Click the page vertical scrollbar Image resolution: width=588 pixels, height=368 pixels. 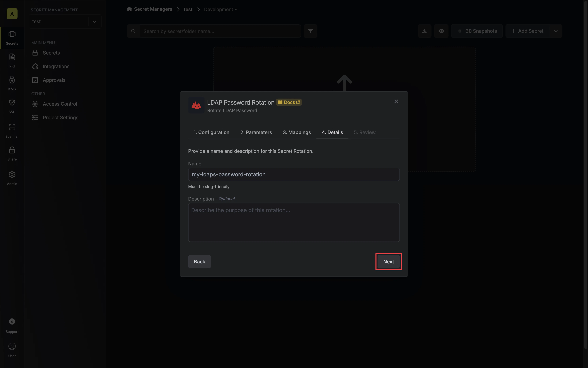click(585, 175)
